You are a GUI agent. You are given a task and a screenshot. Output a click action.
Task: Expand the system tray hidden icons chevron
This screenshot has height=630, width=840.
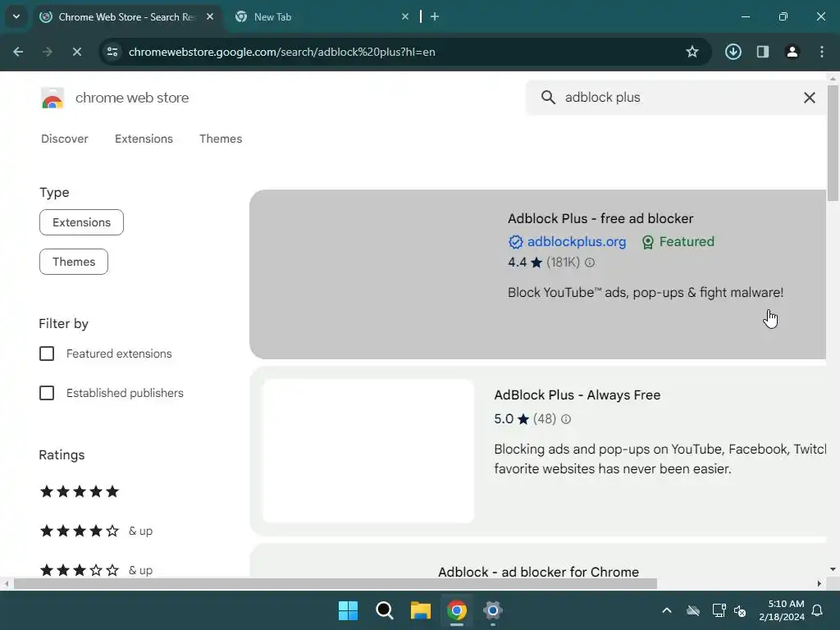(667, 610)
